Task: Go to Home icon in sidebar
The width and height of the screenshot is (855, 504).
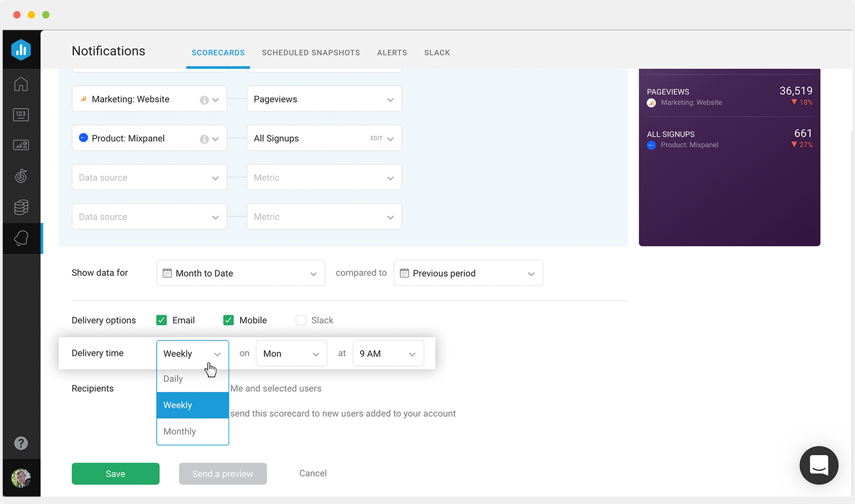Action: 21,84
